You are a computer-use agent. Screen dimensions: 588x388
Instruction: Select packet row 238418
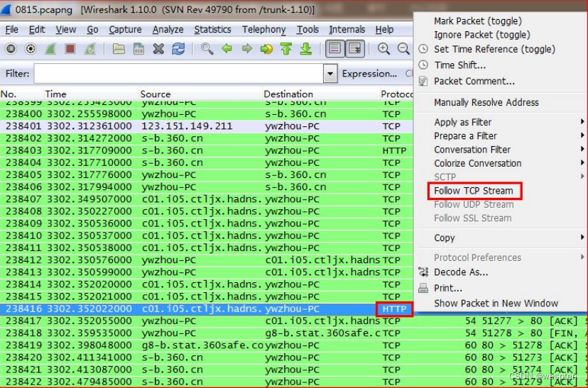(294, 333)
